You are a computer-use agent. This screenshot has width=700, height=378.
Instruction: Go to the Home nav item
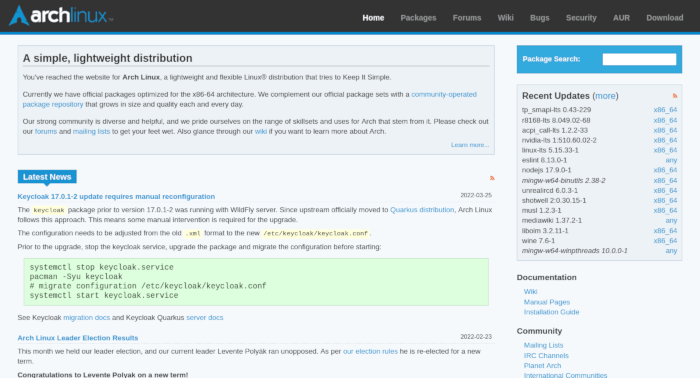(373, 18)
